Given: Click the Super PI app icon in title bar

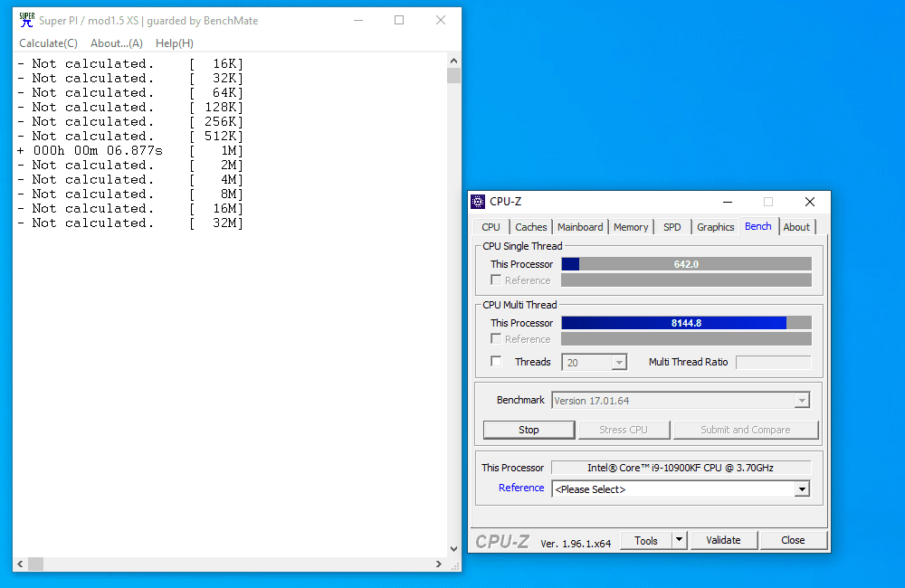Looking at the screenshot, I should (x=26, y=20).
